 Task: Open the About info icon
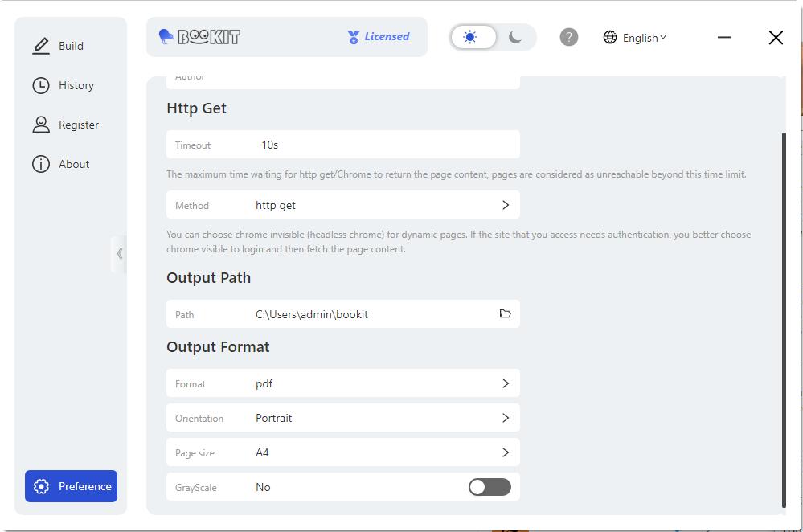pyautogui.click(x=41, y=164)
